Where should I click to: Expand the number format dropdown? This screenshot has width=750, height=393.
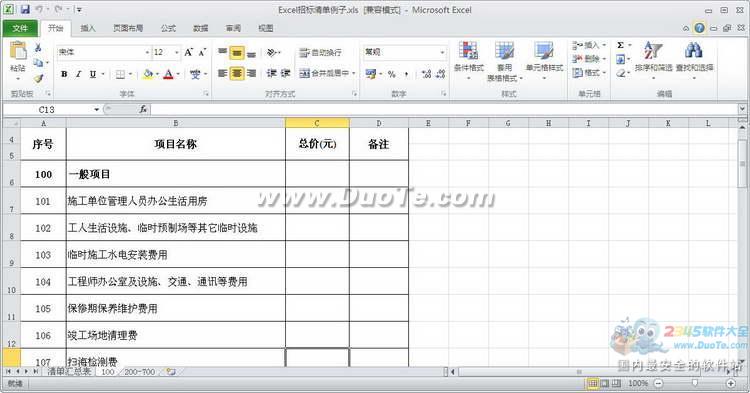coord(442,52)
